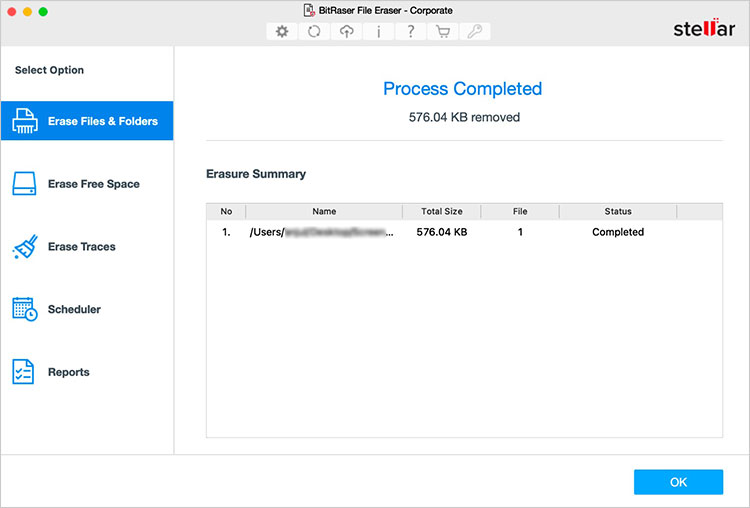The height and width of the screenshot is (508, 750).
Task: Open the Erase Traces section
Action: (87, 246)
